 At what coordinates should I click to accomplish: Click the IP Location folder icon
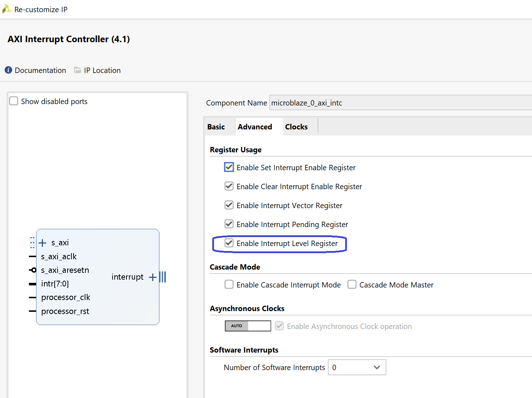pyautogui.click(x=78, y=70)
